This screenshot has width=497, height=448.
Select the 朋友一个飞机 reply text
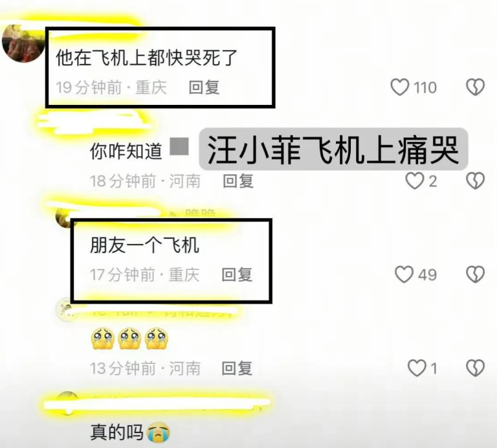tap(144, 245)
